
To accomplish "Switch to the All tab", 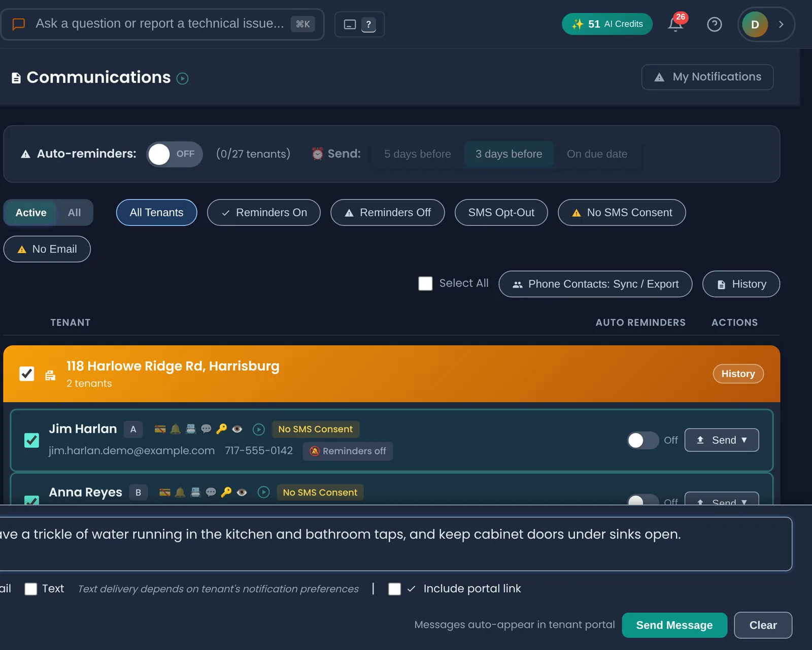I will click(74, 213).
